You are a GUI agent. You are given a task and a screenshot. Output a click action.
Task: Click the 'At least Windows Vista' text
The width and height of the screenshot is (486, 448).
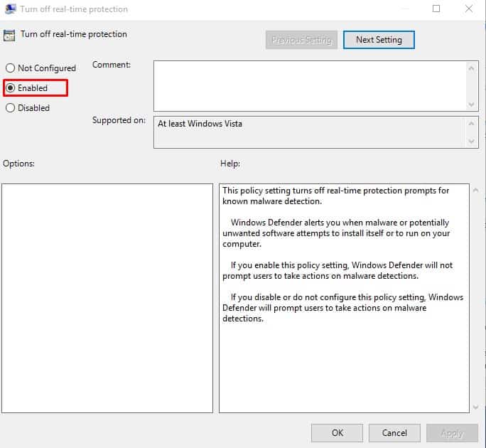[200, 124]
